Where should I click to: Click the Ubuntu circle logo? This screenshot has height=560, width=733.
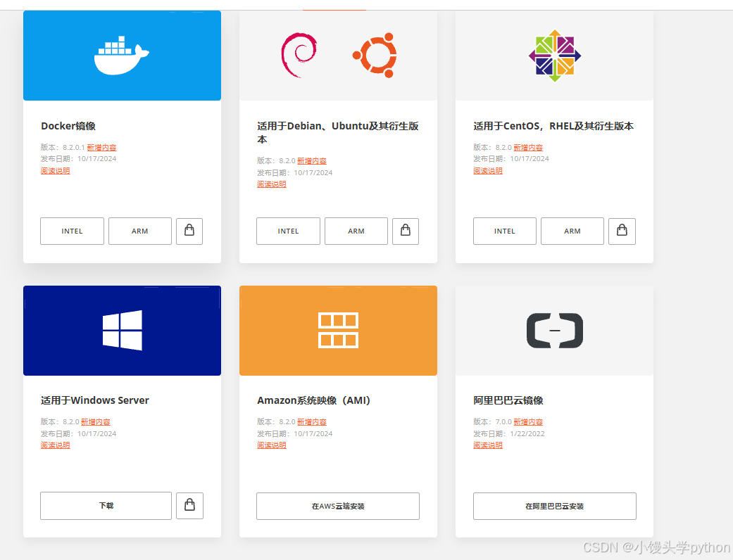[x=375, y=55]
